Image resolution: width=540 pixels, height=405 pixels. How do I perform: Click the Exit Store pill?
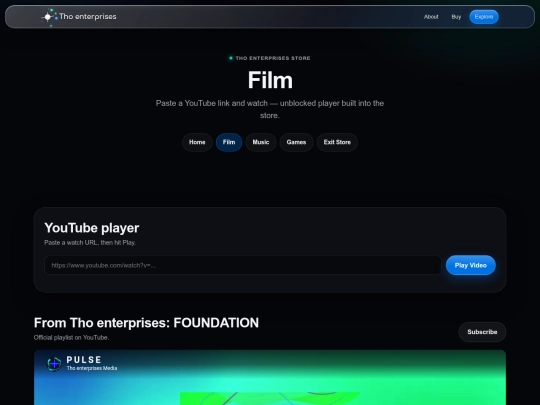[x=337, y=142]
